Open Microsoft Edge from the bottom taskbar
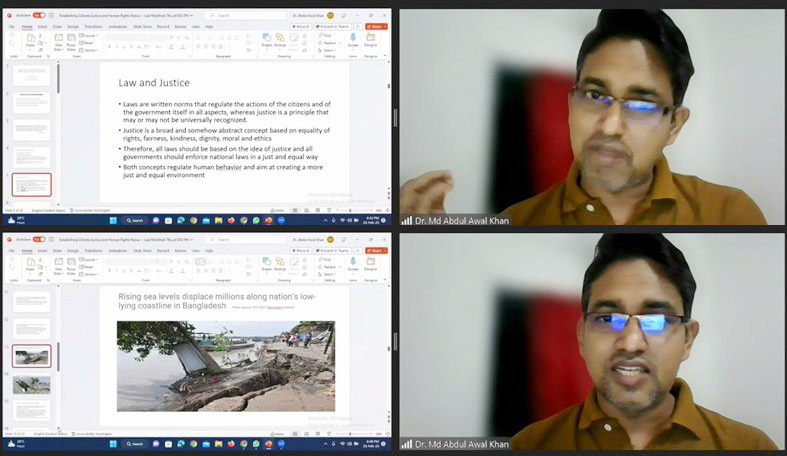 pos(181,444)
